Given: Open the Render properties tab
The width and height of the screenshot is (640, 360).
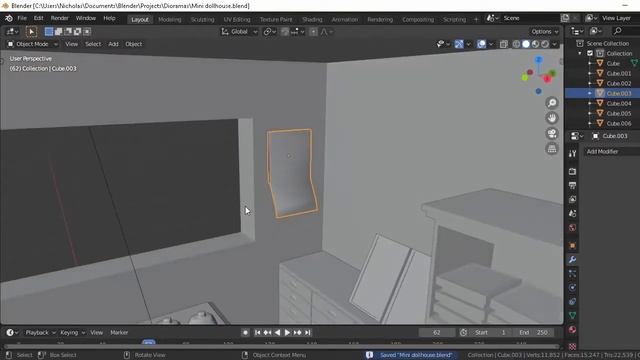Looking at the screenshot, I should (x=572, y=171).
